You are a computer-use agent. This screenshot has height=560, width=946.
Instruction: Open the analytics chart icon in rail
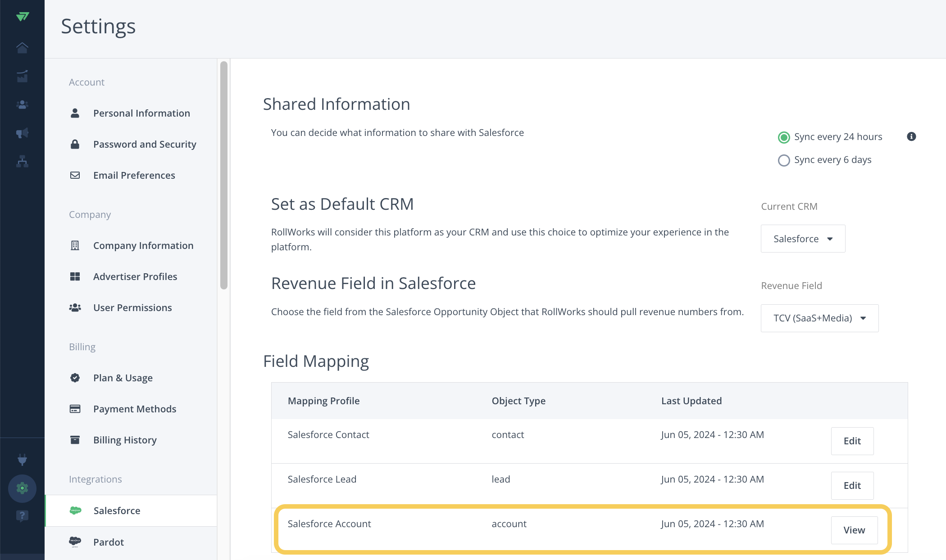coord(22,76)
